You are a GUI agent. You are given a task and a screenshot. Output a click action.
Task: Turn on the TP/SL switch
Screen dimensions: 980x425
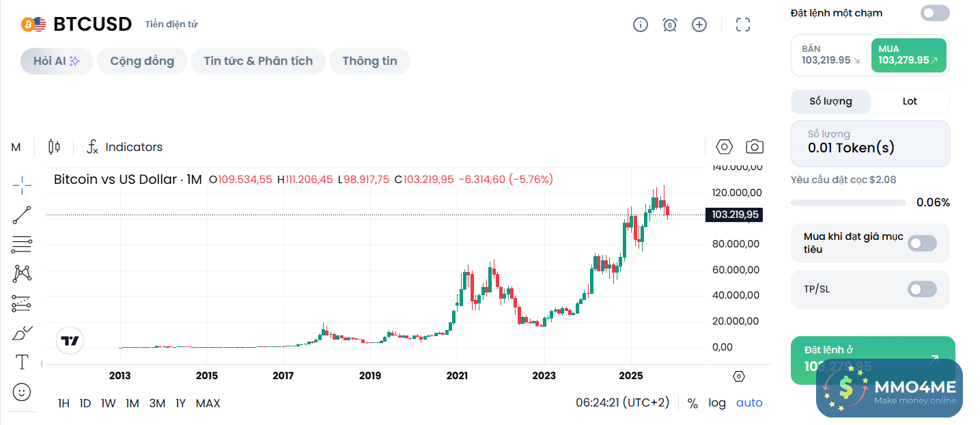click(x=922, y=289)
